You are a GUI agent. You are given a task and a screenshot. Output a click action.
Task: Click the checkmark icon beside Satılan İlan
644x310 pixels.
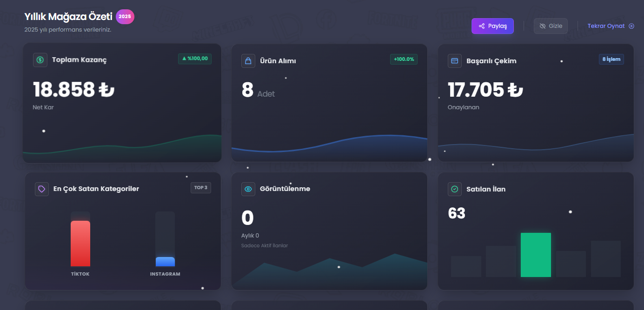tap(455, 189)
